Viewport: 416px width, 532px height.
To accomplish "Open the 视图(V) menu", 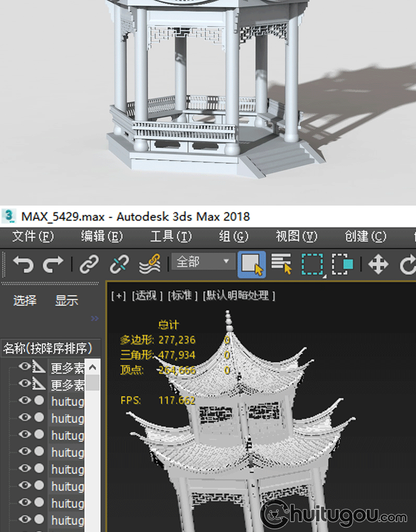I will (x=296, y=237).
